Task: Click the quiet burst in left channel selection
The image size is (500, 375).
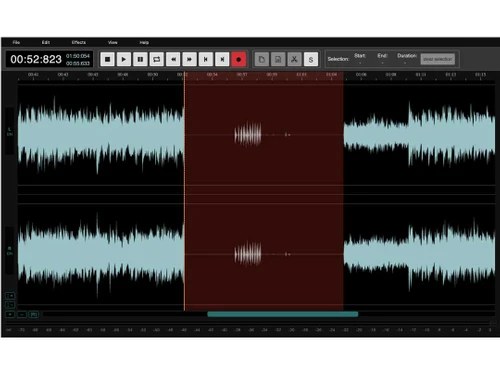Action: click(248, 135)
